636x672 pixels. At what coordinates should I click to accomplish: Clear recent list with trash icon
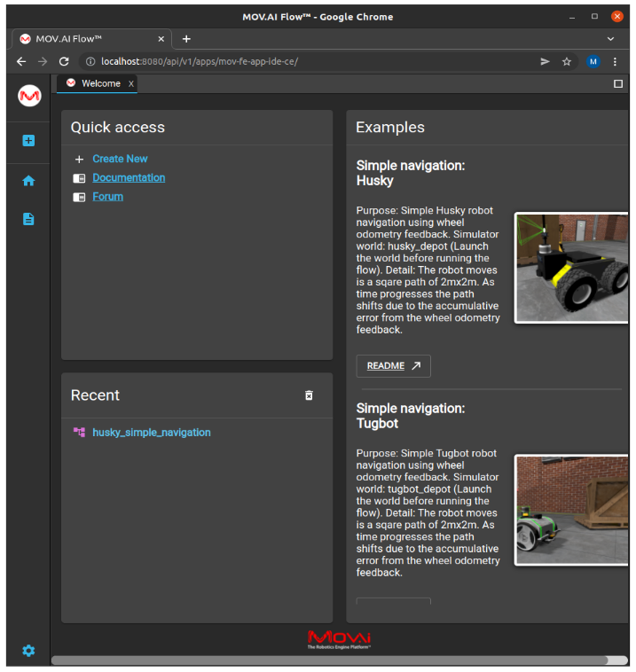tap(309, 395)
